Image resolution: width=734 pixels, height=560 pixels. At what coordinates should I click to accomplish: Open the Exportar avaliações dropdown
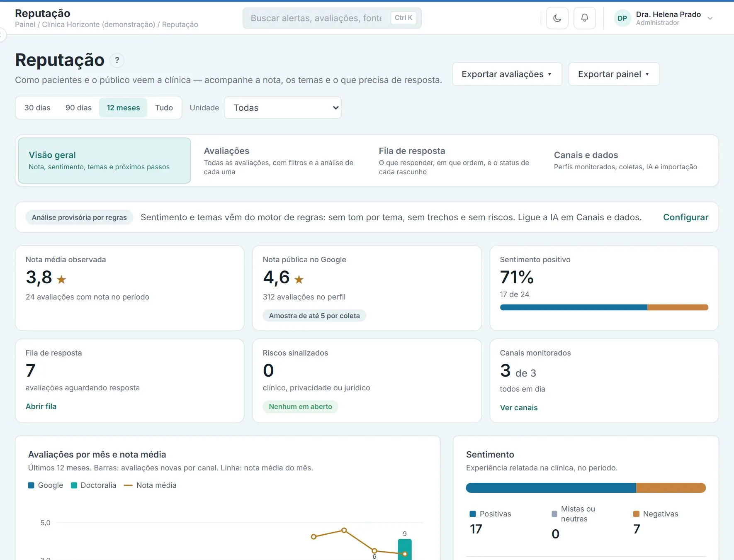507,74
